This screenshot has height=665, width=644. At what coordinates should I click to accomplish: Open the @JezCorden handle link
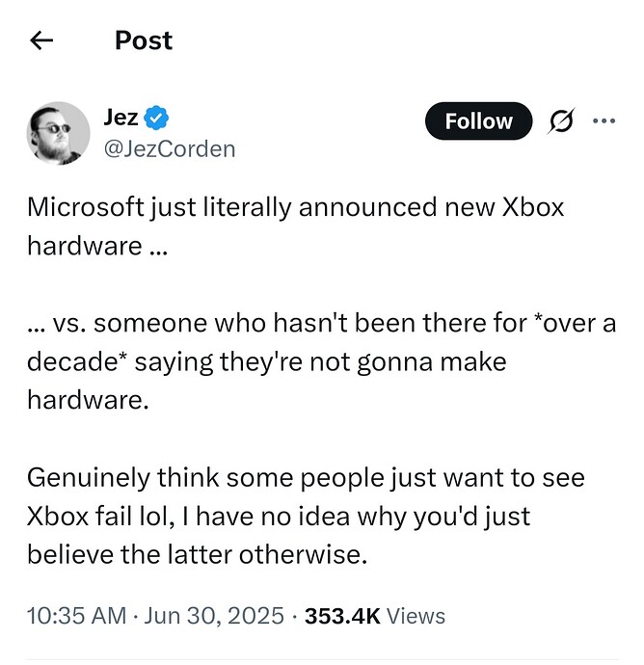[170, 149]
